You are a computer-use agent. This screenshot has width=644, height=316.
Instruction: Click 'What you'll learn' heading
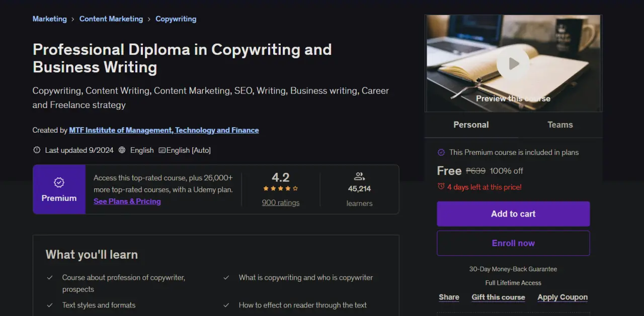92,255
